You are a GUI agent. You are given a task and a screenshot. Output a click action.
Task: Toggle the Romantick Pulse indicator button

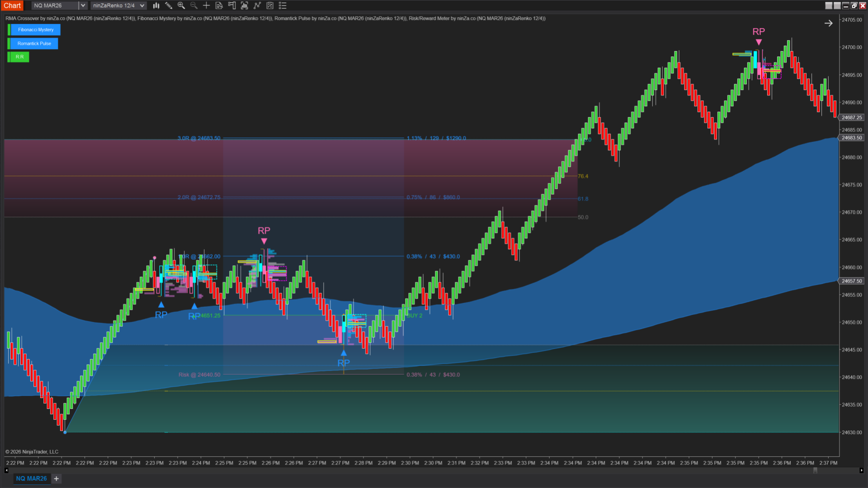[34, 44]
